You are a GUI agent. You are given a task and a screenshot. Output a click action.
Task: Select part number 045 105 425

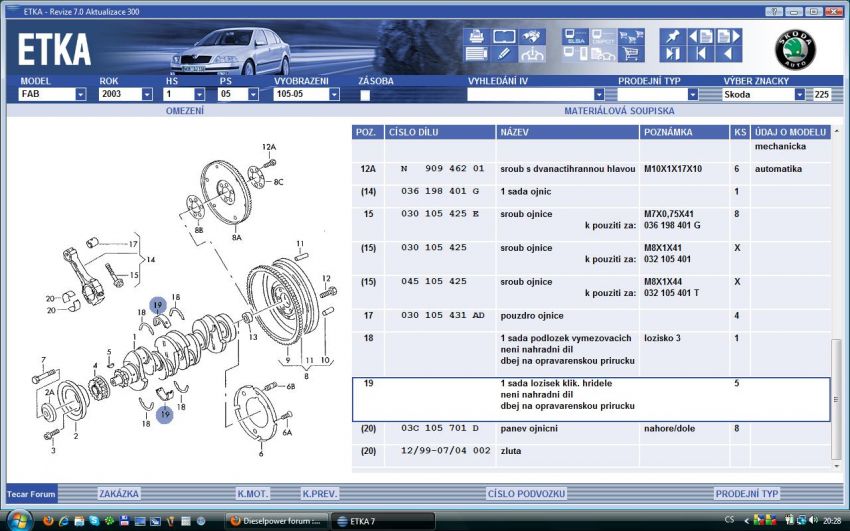(434, 281)
